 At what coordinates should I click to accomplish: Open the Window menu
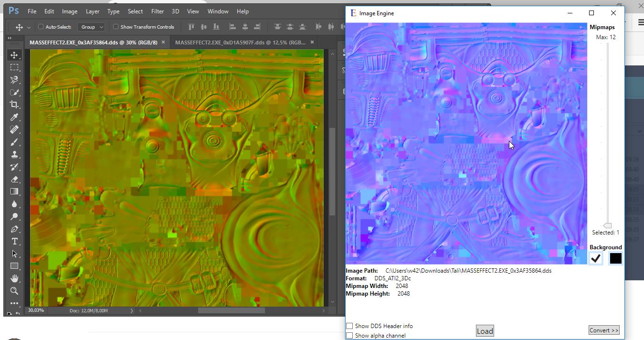(218, 11)
